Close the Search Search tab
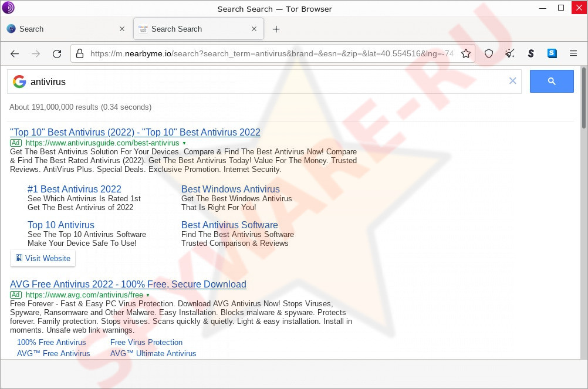This screenshot has height=389, width=588. (x=254, y=29)
